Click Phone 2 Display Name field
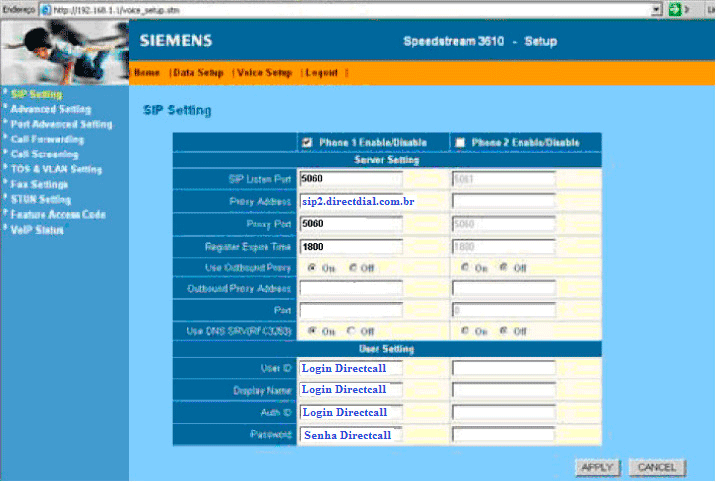Screen dimensions: 716x482 tap(504, 389)
